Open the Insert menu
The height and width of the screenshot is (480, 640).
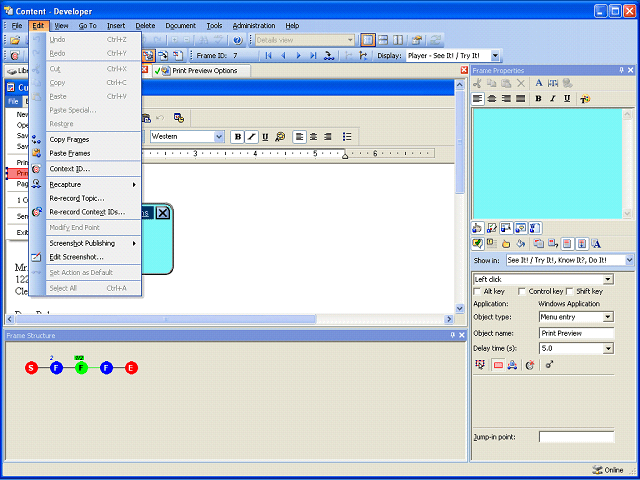[116, 26]
